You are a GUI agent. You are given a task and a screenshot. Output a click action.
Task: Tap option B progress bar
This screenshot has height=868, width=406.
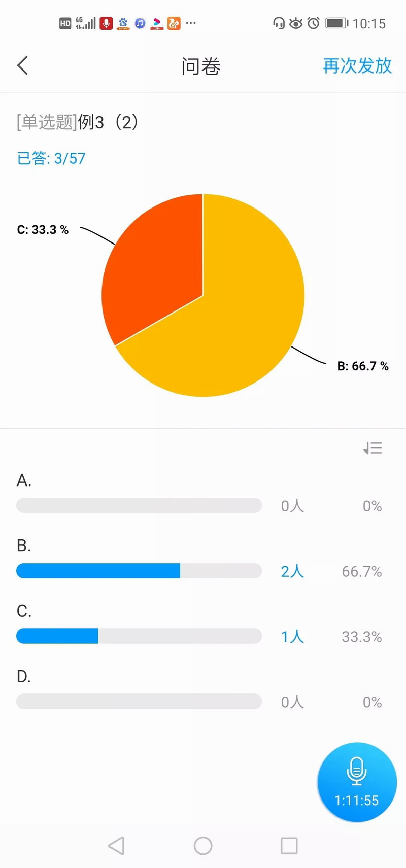click(139, 571)
